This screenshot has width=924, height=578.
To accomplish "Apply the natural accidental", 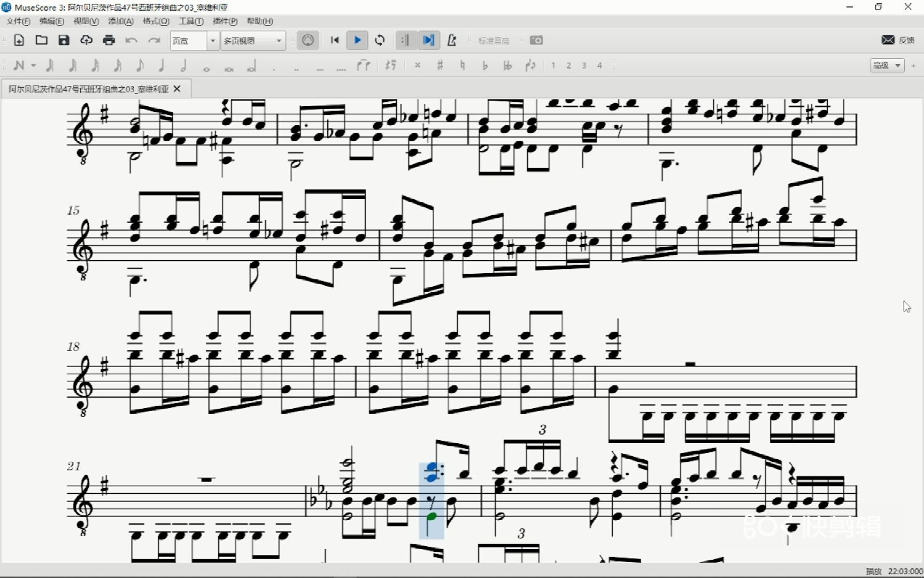I will (463, 65).
